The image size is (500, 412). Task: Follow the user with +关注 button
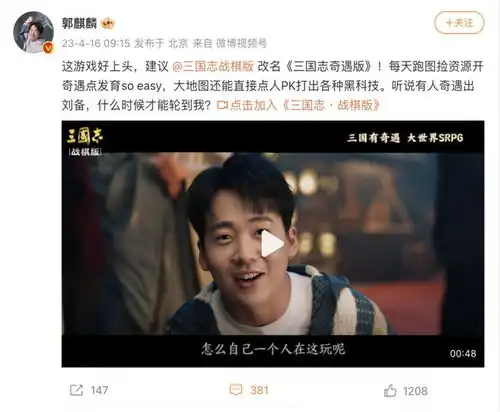[459, 23]
